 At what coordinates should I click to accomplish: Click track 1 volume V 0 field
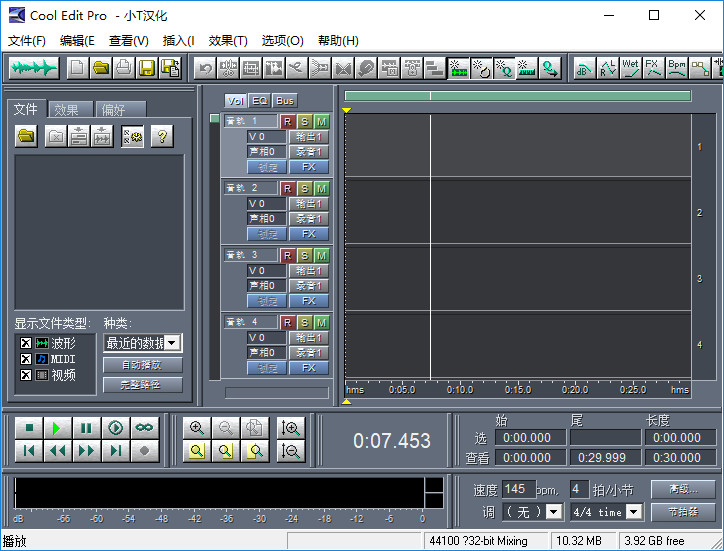click(266, 137)
